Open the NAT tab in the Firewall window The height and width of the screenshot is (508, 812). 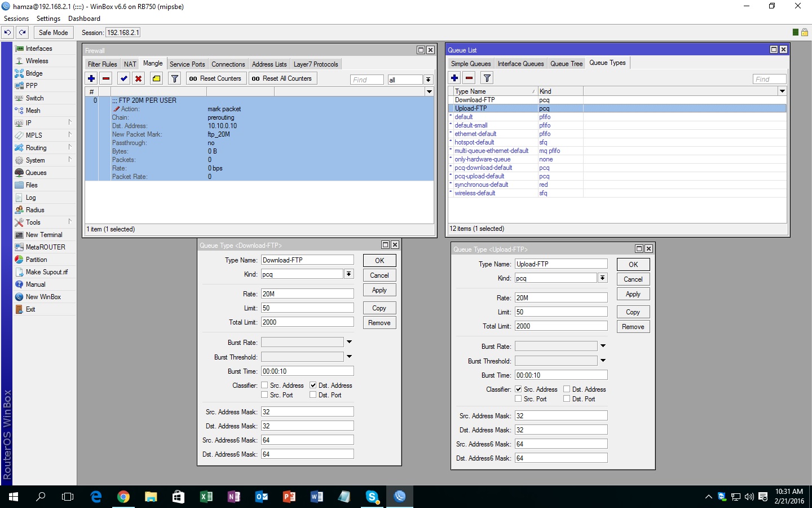pos(130,64)
